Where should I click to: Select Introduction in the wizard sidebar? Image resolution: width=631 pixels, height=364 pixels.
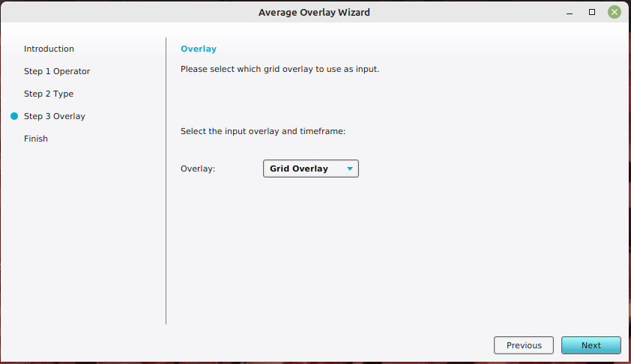click(x=49, y=49)
